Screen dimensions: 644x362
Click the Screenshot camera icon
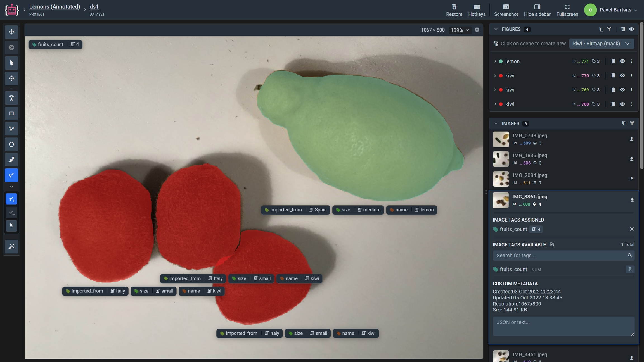coord(506,7)
